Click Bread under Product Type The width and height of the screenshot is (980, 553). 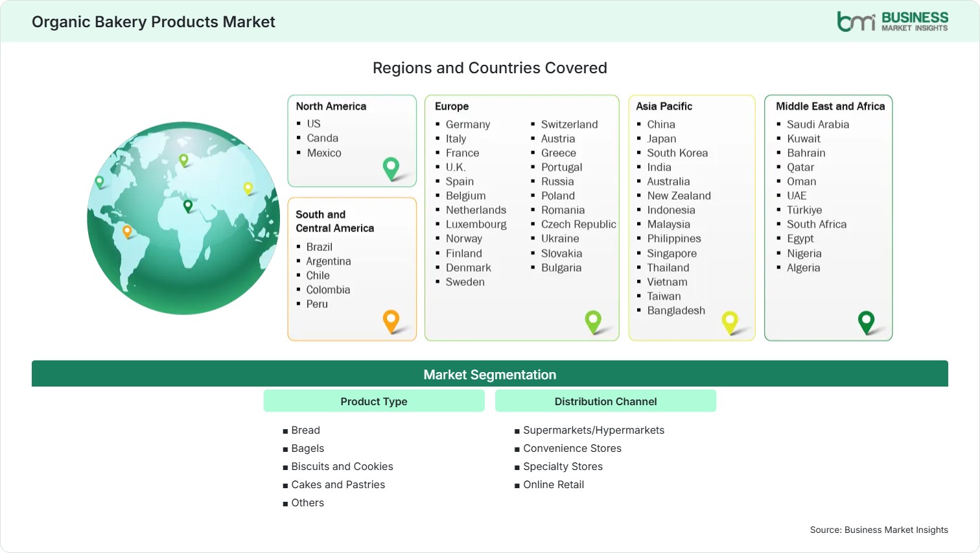click(306, 430)
